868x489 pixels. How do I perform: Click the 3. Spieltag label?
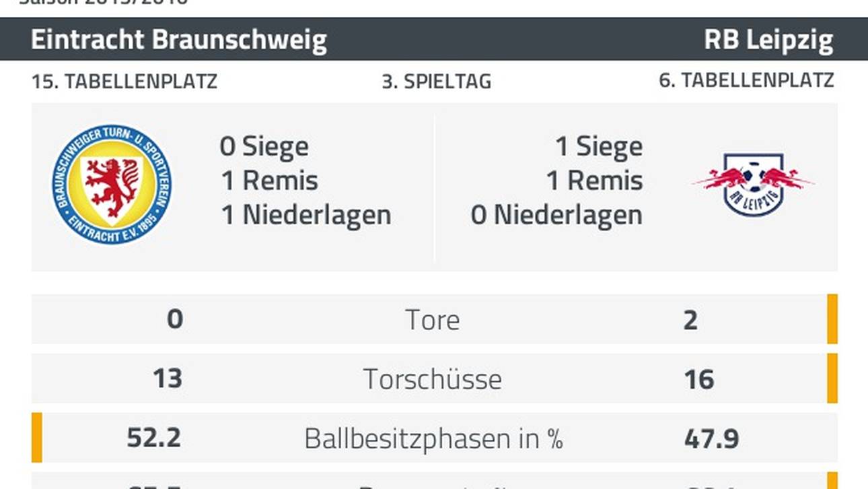click(x=436, y=81)
